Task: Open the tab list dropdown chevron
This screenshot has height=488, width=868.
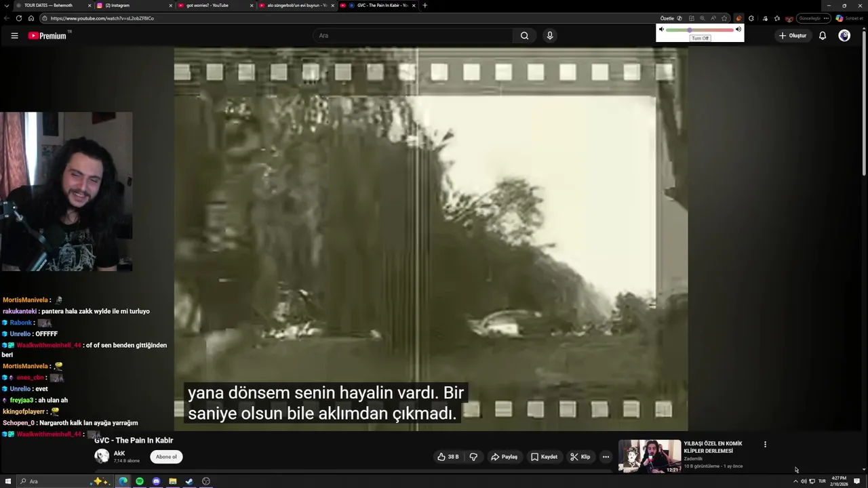Action: (5, 5)
